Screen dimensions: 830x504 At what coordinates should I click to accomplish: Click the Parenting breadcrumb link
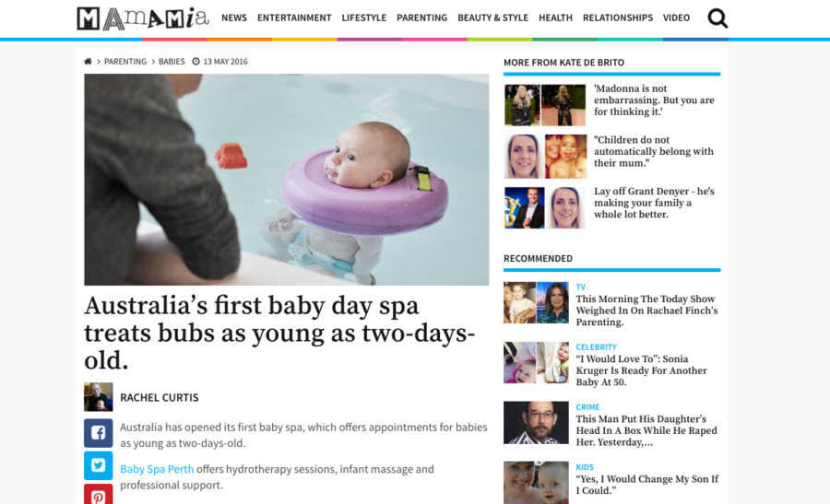125,62
